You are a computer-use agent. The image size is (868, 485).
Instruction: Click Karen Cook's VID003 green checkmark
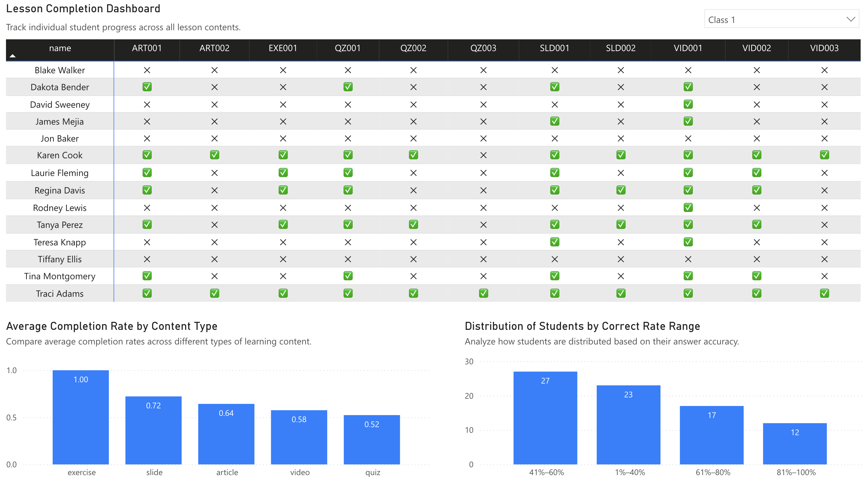(x=824, y=155)
